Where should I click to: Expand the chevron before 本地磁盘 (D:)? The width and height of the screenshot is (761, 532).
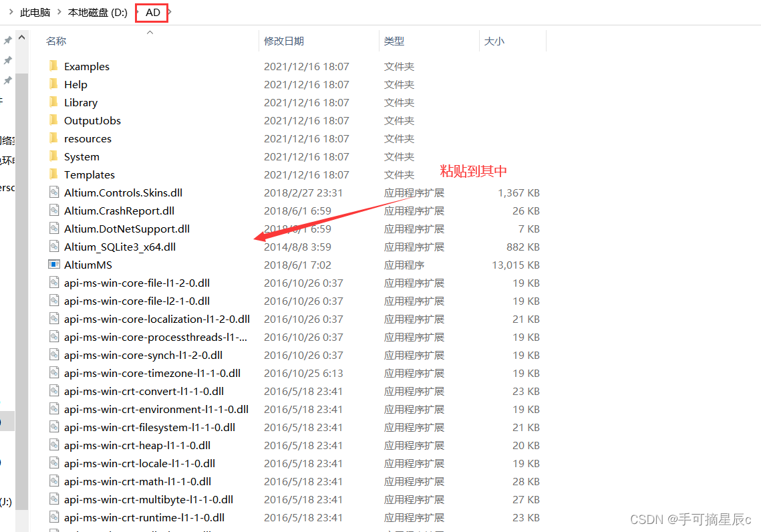click(59, 12)
